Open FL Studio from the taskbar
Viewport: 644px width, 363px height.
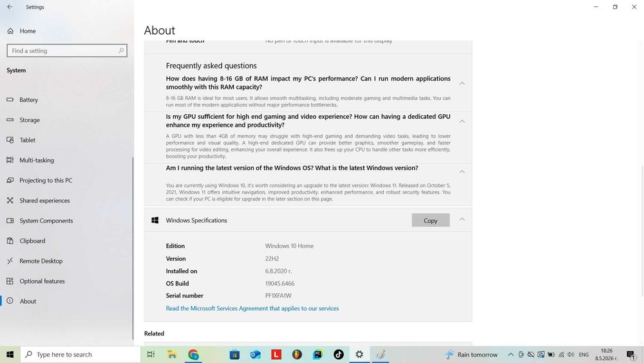tap(297, 355)
